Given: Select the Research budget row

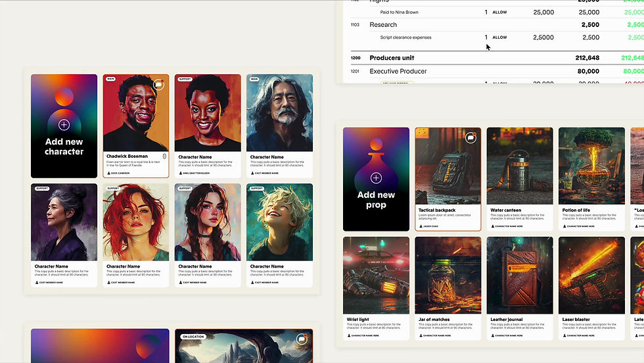Looking at the screenshot, I should tap(497, 25).
